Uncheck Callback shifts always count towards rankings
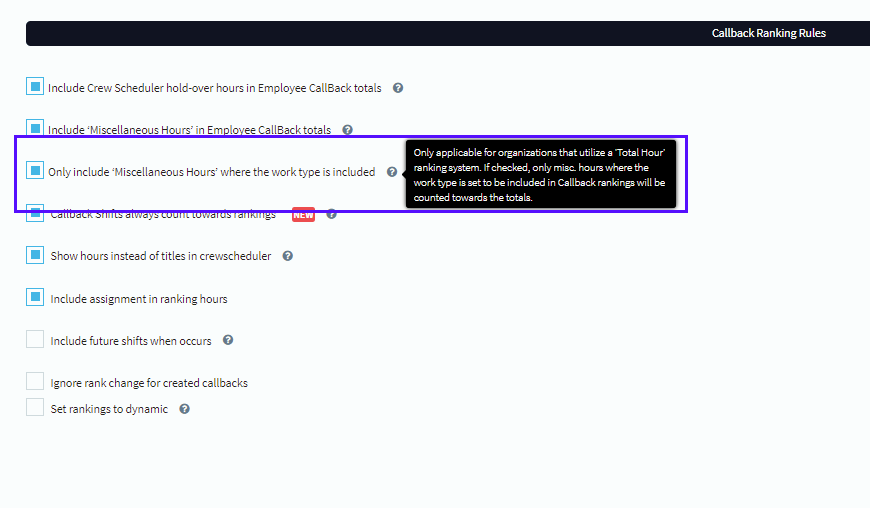 [35, 213]
